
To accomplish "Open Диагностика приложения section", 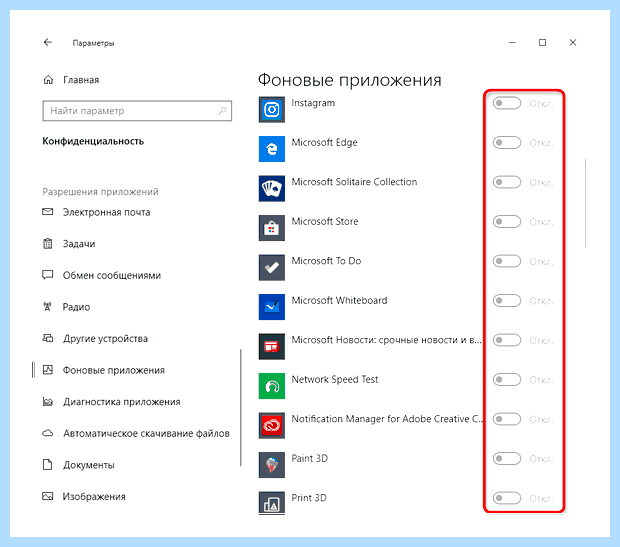I will coord(122,402).
